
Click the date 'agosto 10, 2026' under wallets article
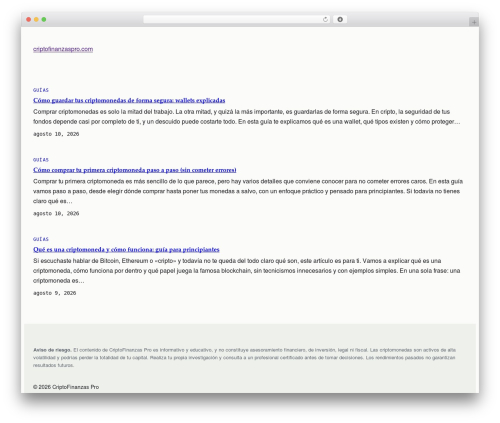pyautogui.click(x=56, y=134)
